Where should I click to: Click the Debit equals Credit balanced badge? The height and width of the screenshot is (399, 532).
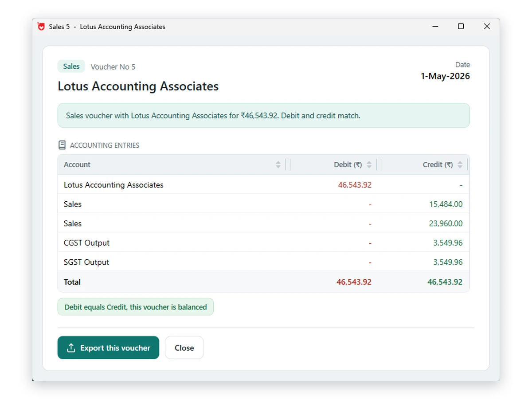[136, 307]
